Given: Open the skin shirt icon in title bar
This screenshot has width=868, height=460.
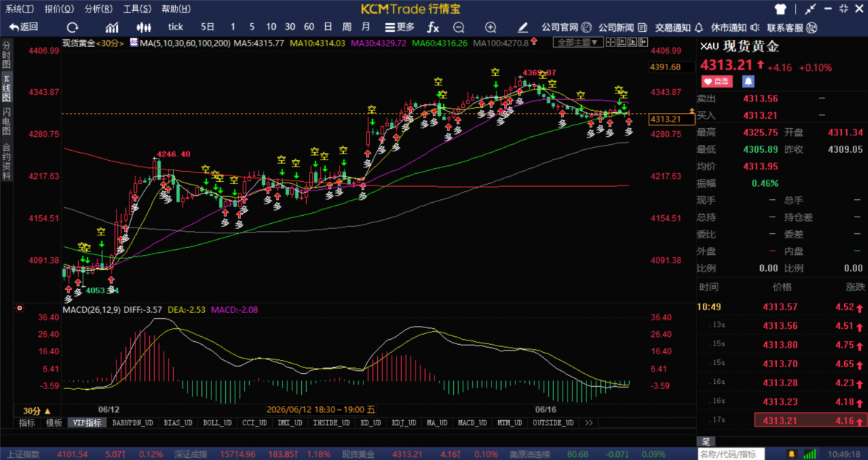Looking at the screenshot, I should tap(780, 9).
